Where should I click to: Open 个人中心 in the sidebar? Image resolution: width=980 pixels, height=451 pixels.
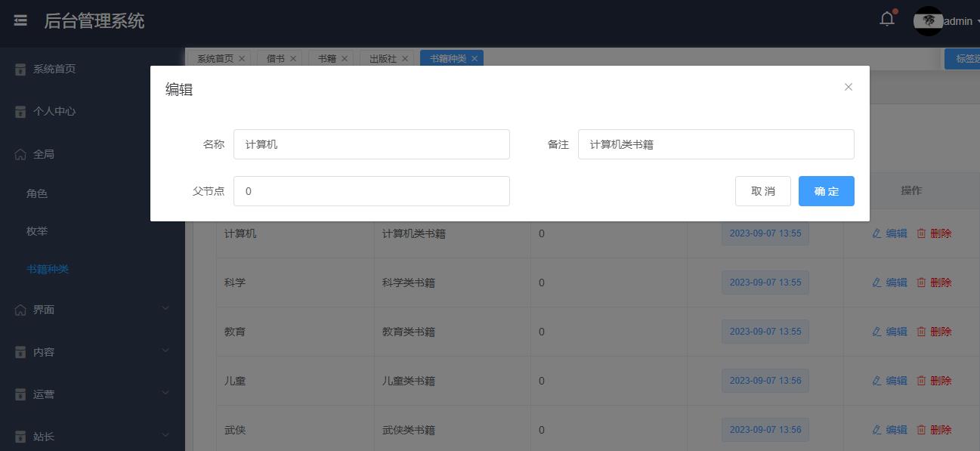tap(54, 111)
